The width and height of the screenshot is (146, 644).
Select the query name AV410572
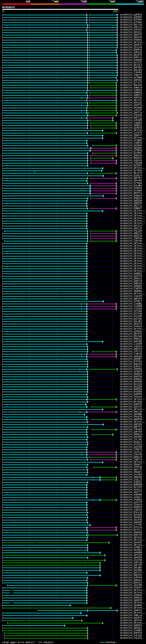(8, 7)
